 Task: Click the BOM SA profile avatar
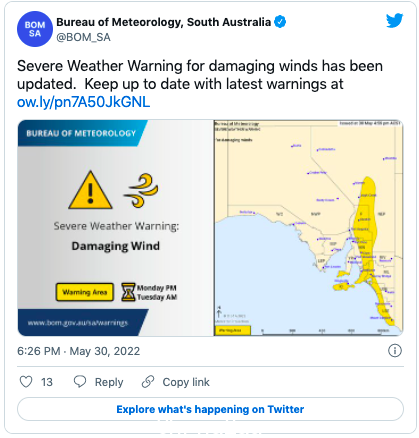35,29
